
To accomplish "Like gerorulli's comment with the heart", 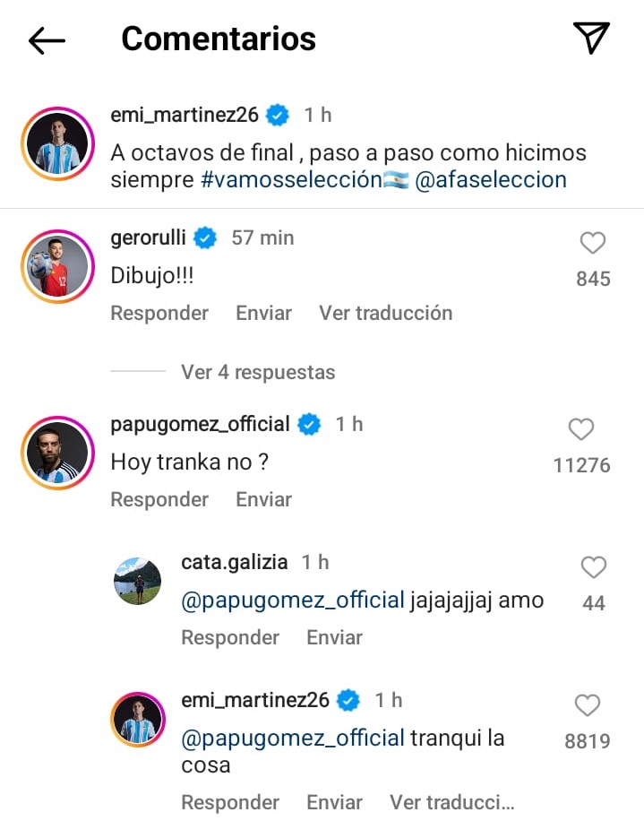I will [593, 243].
